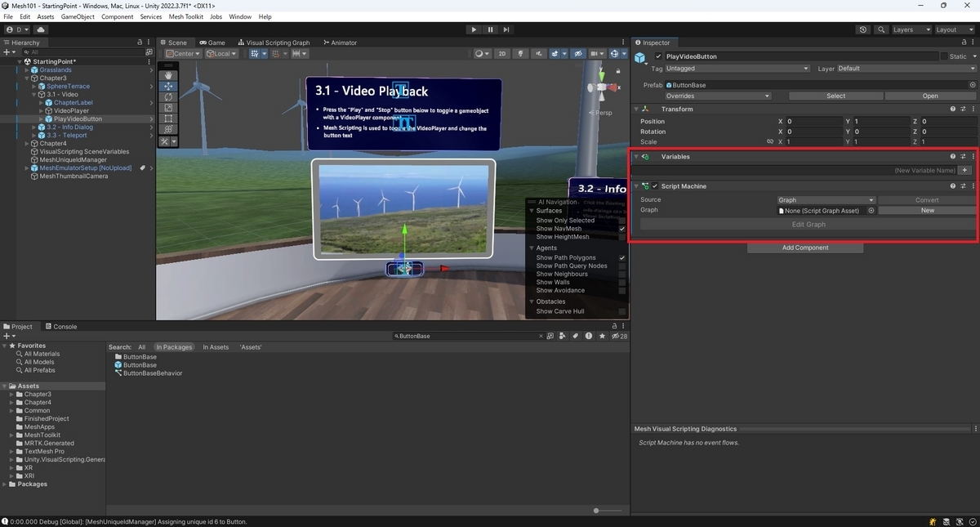The height and width of the screenshot is (527, 980).
Task: Switch to the Game tab
Action: [212, 42]
